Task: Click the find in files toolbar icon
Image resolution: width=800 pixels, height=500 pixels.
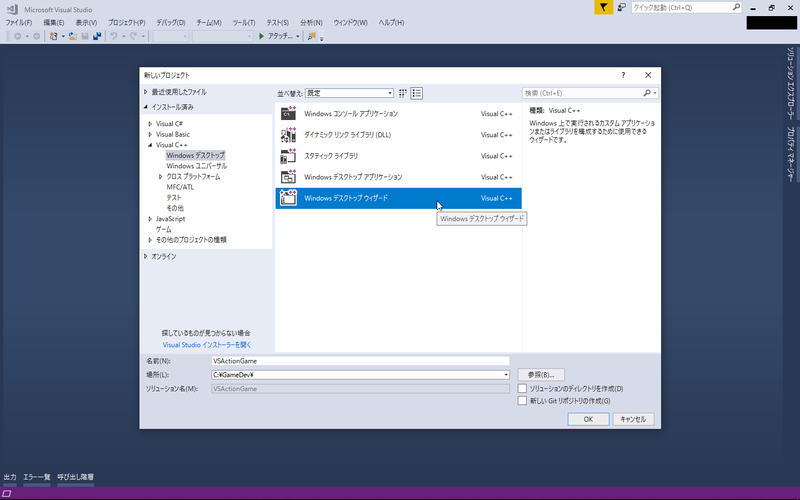Action: tap(311, 36)
